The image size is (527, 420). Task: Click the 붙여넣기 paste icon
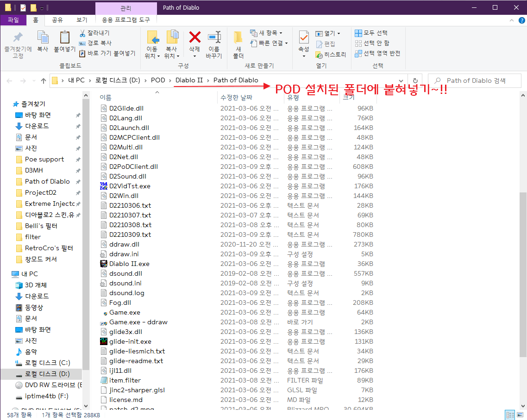click(x=64, y=37)
